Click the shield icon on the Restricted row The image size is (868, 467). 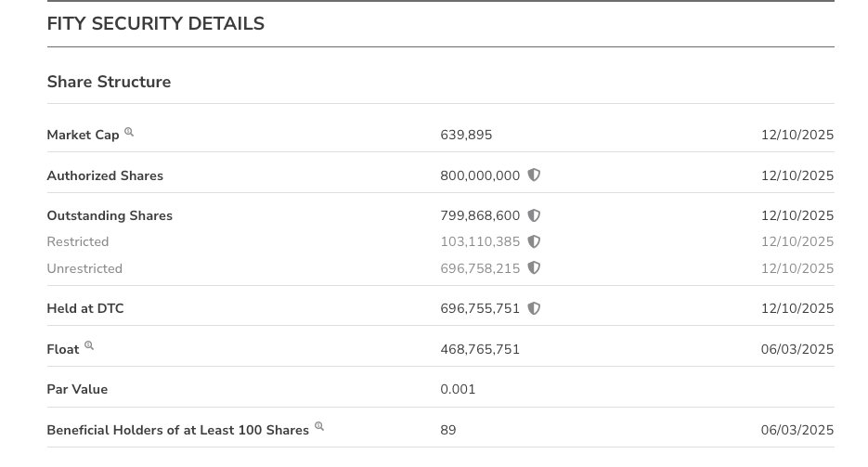click(534, 241)
